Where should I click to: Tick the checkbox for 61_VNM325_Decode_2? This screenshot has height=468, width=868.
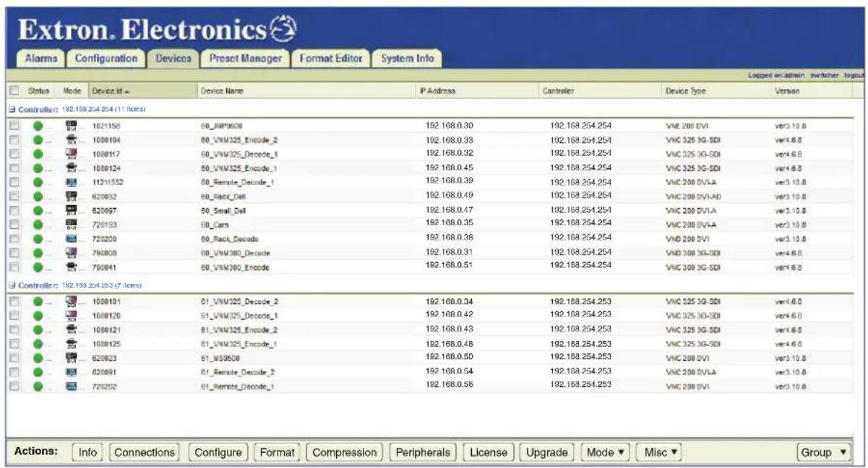14,301
